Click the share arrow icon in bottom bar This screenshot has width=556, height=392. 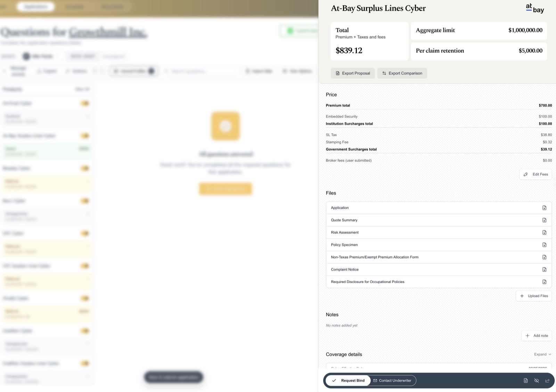547,381
